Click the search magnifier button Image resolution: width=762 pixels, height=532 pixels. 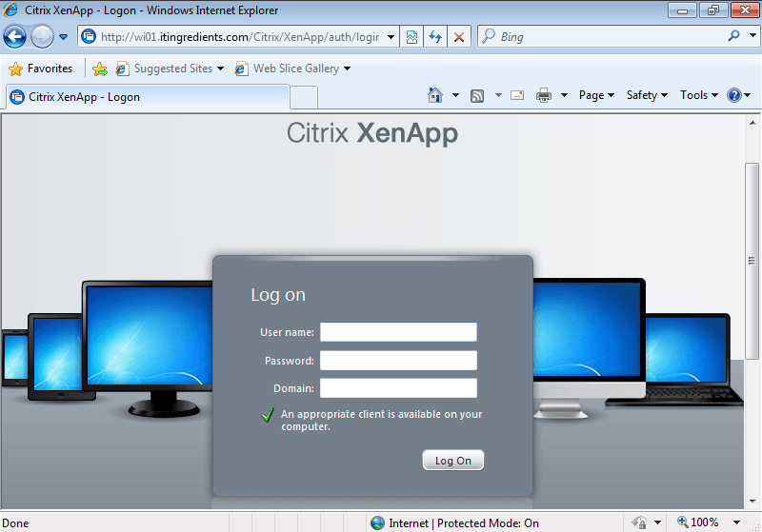pos(733,36)
